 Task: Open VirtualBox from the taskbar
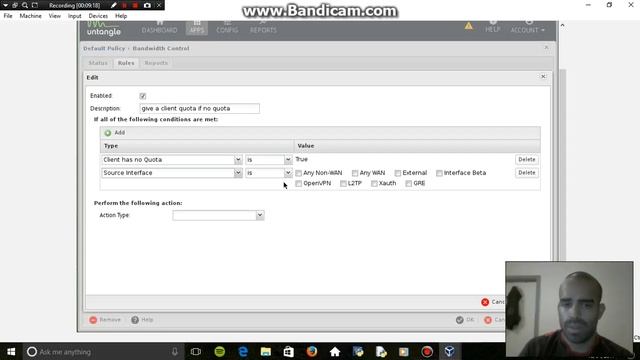[449, 351]
